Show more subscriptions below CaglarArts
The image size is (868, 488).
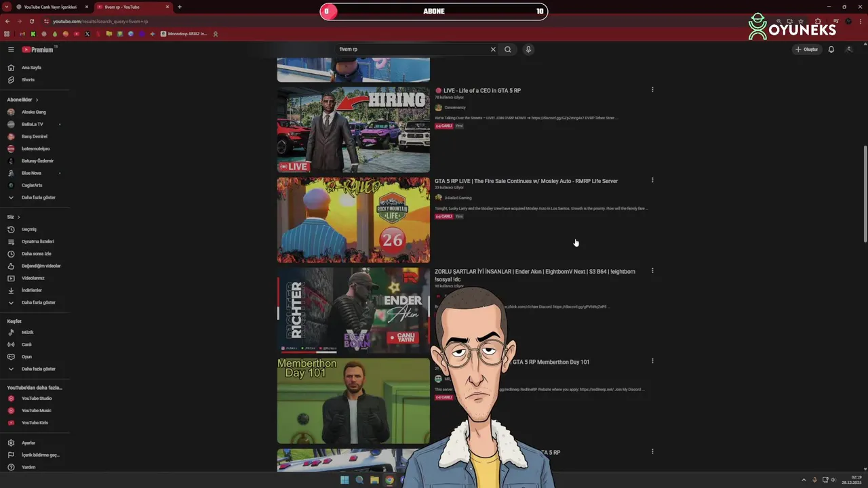pyautogui.click(x=38, y=197)
